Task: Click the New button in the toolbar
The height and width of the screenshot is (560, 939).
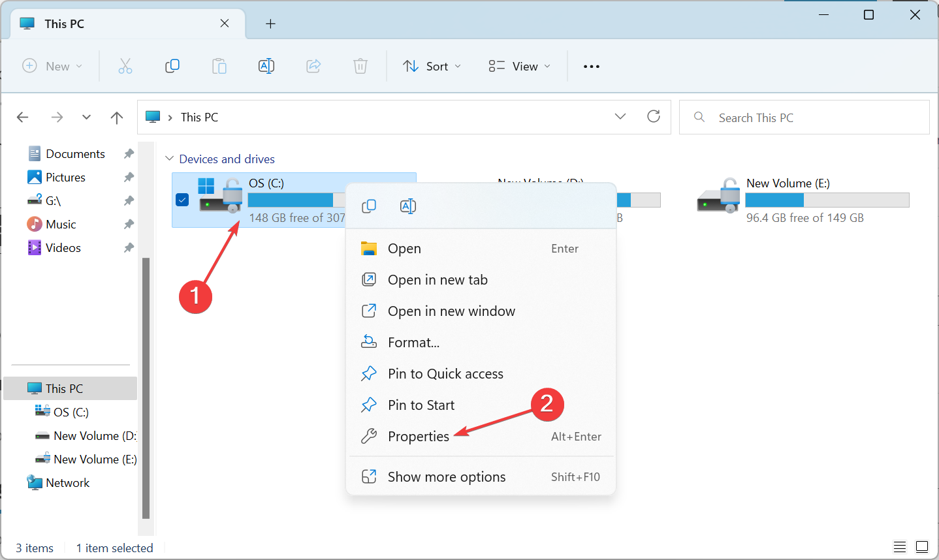Action: [53, 66]
